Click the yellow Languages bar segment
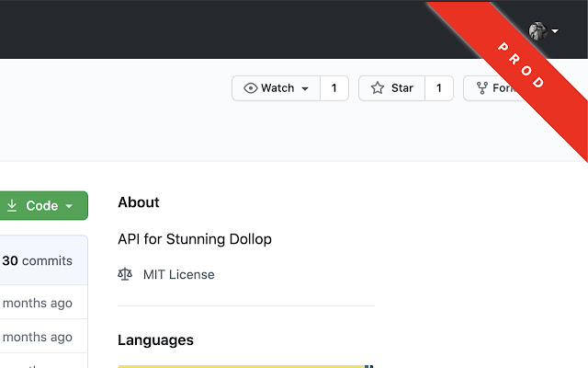 [239, 365]
